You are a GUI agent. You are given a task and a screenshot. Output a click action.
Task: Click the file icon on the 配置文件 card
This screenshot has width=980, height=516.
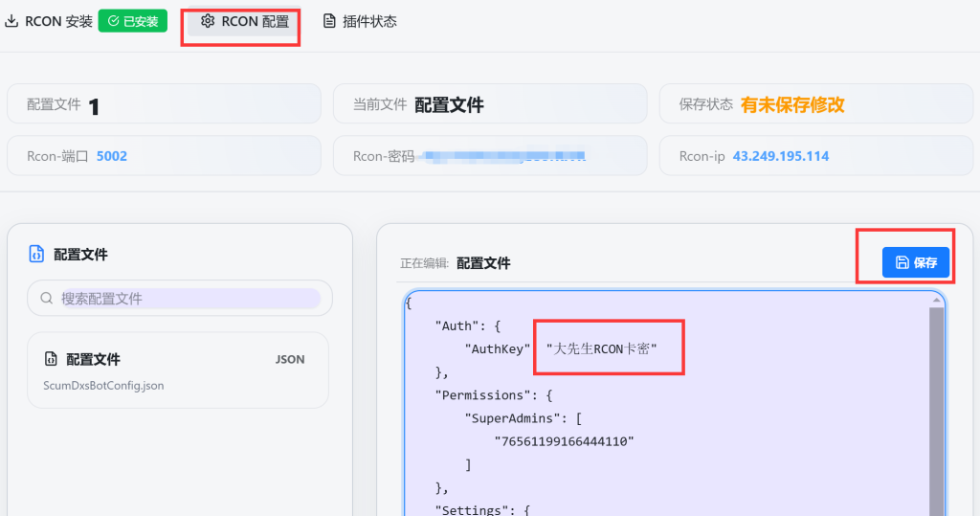click(51, 359)
